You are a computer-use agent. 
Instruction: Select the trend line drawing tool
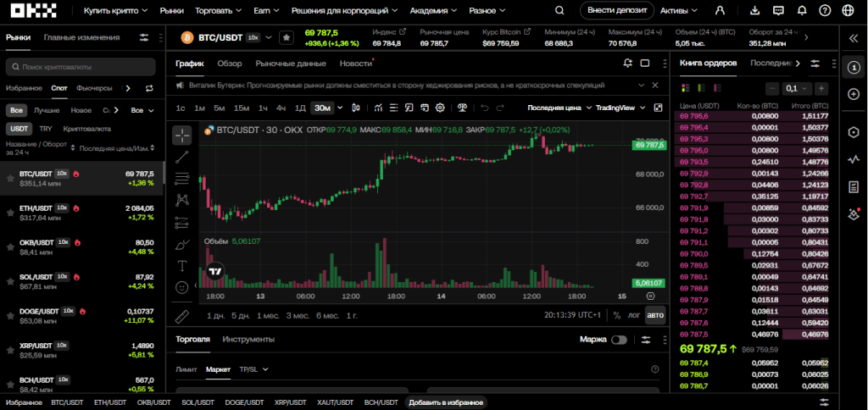[x=182, y=158]
